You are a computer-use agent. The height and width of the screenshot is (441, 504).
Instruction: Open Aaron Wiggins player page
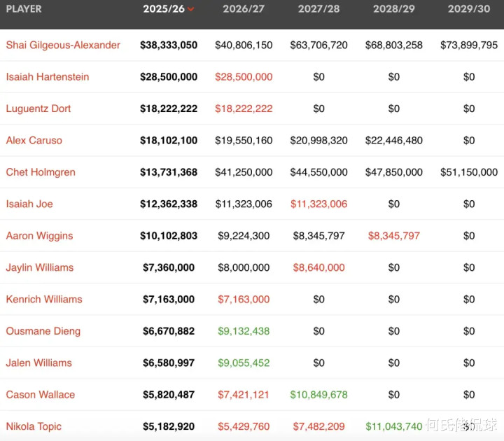coord(39,236)
